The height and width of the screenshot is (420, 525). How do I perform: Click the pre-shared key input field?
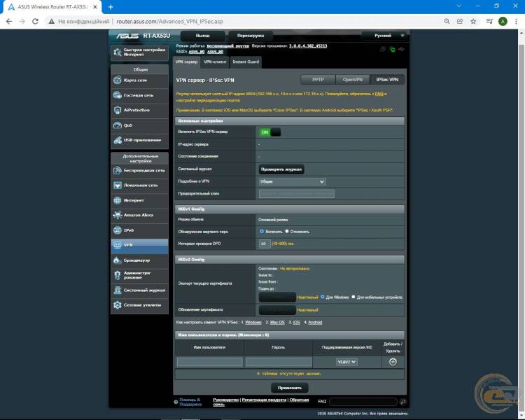pos(296,194)
